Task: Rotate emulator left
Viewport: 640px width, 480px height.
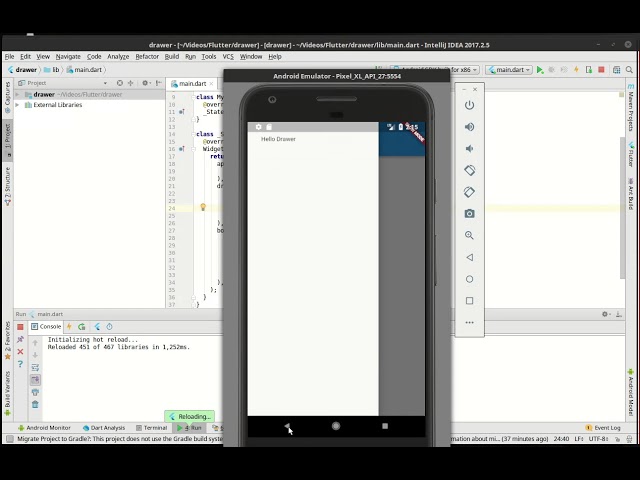Action: [469, 170]
